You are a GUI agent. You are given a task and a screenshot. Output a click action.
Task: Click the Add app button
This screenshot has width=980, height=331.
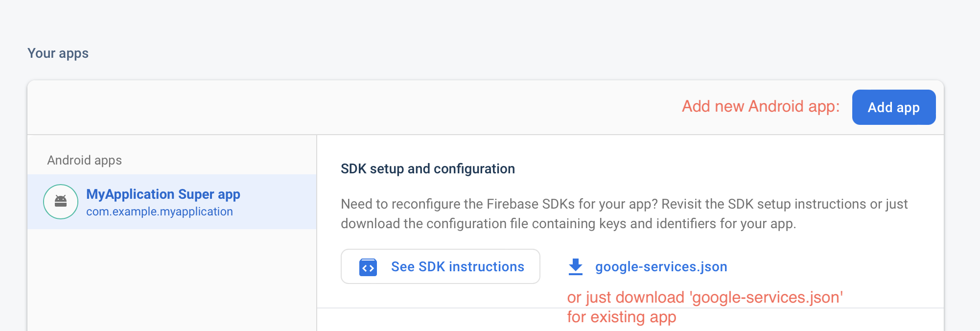(x=894, y=107)
